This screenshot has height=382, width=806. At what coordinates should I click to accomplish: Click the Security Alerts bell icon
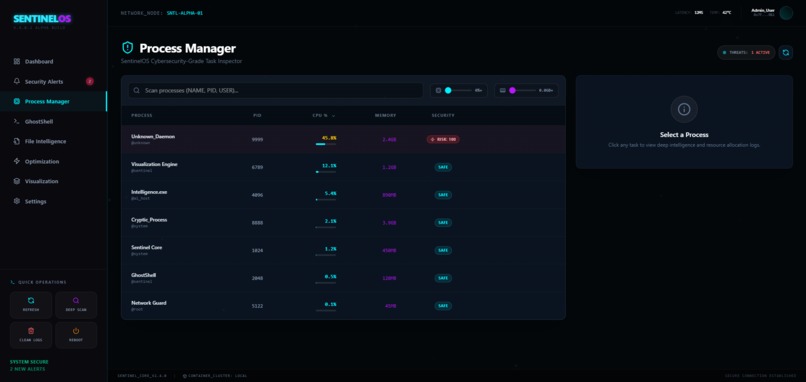16,82
